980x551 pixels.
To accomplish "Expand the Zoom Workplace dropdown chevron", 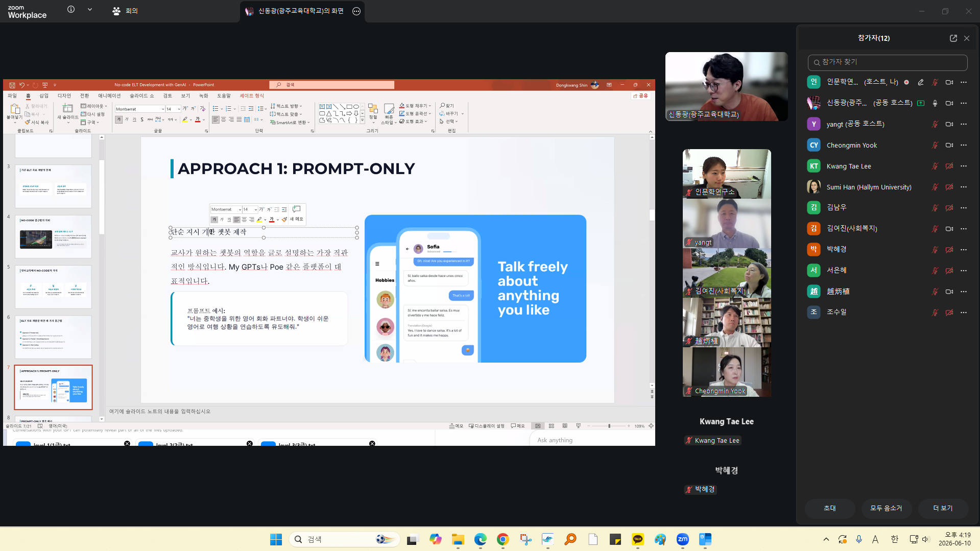I will click(x=90, y=9).
